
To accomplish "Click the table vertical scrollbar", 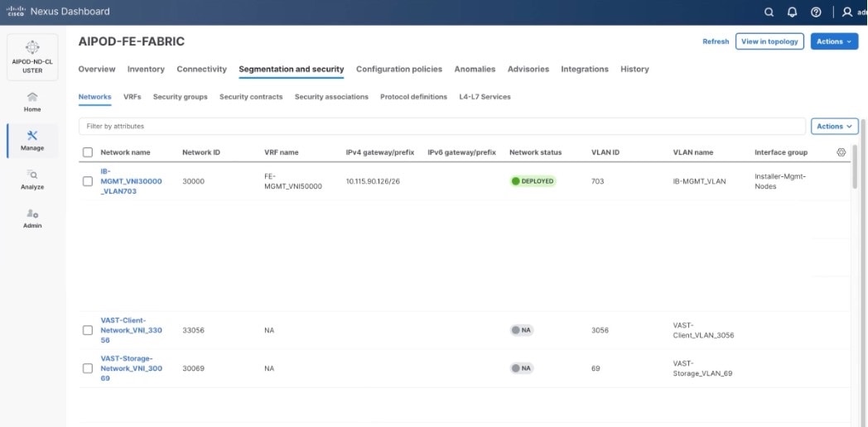I will point(855,166).
